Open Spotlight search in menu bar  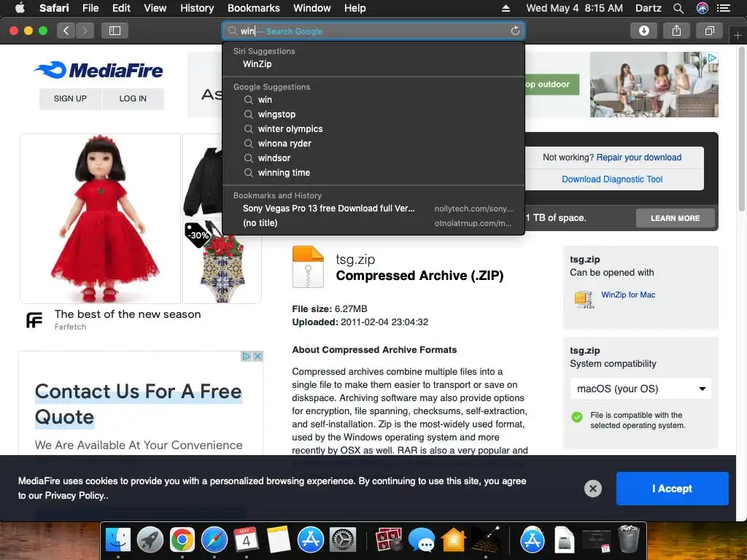click(678, 8)
